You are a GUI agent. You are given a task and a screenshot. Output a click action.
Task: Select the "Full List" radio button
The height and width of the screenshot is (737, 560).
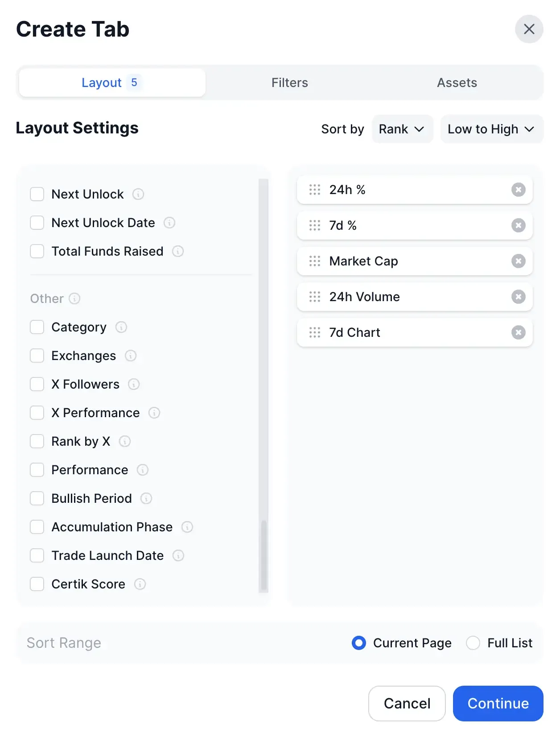click(x=473, y=643)
